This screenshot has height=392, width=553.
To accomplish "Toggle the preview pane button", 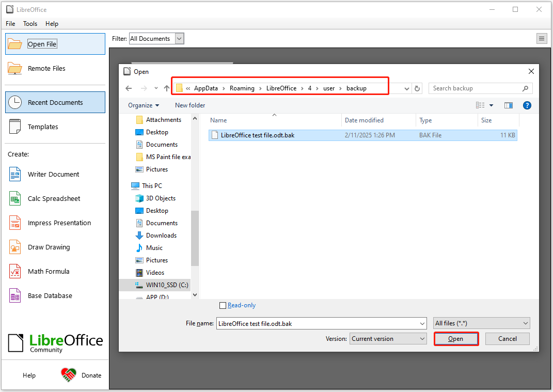I will [509, 105].
